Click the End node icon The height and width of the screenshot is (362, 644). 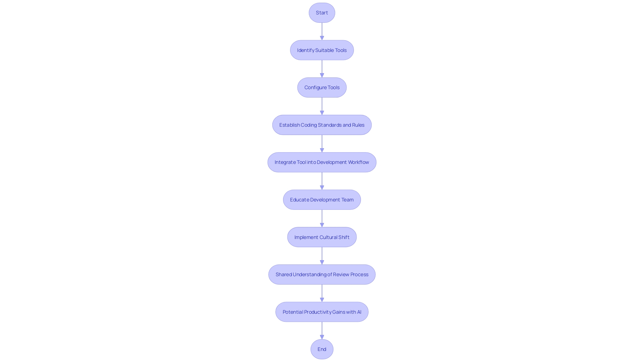pos(322,349)
